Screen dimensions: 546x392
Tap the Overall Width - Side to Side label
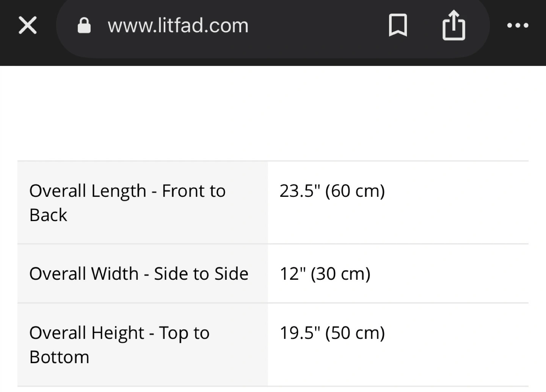click(x=139, y=273)
